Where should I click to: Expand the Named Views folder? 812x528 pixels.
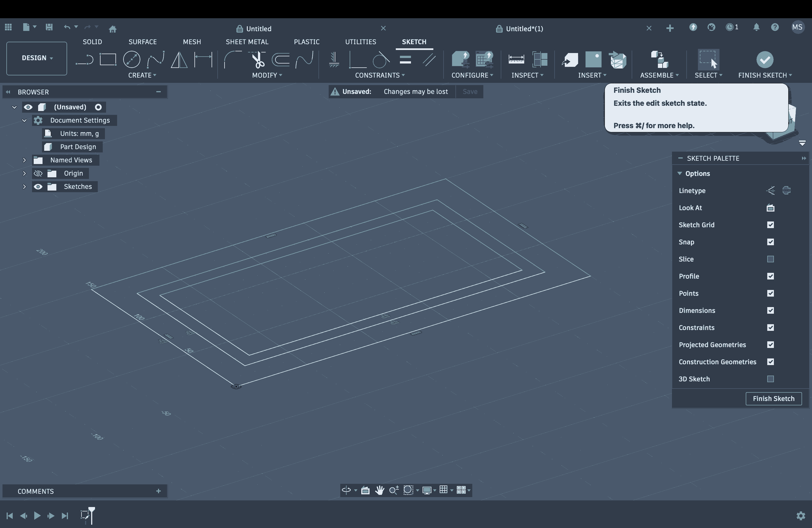pyautogui.click(x=24, y=160)
